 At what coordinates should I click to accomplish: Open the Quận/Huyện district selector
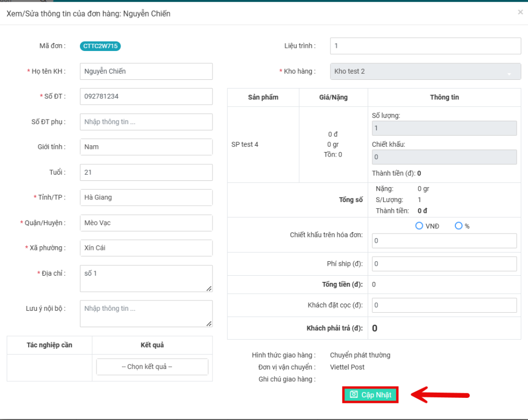tap(146, 223)
